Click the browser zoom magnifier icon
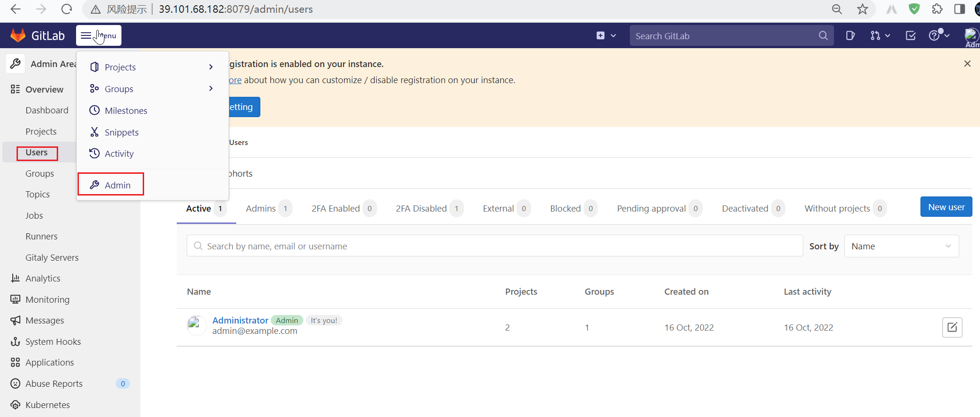Image resolution: width=980 pixels, height=417 pixels. coord(837,9)
